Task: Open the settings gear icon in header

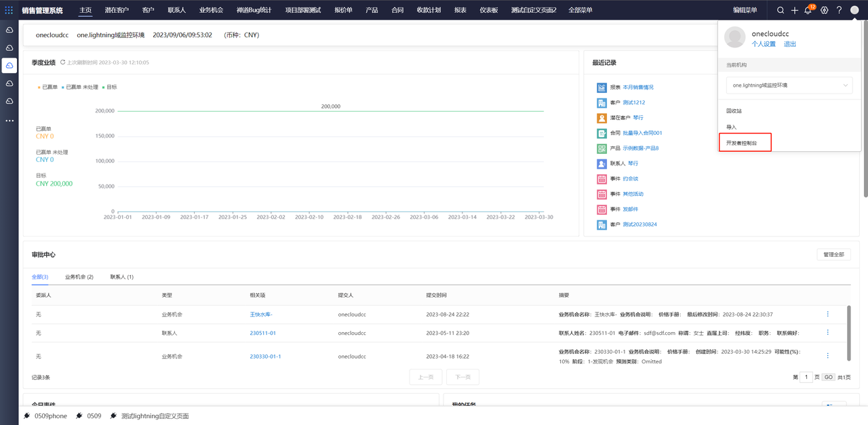Action: (825, 10)
